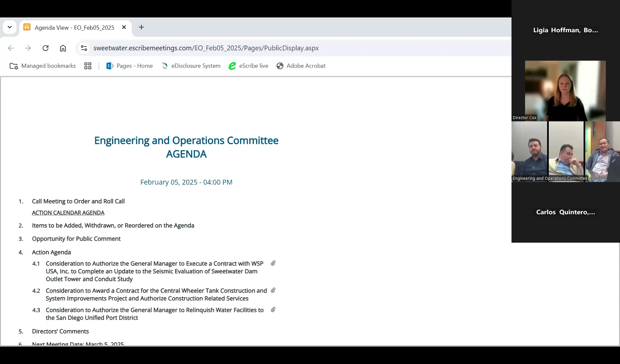Launch the Adobe Acrobat bookmark

pos(301,66)
